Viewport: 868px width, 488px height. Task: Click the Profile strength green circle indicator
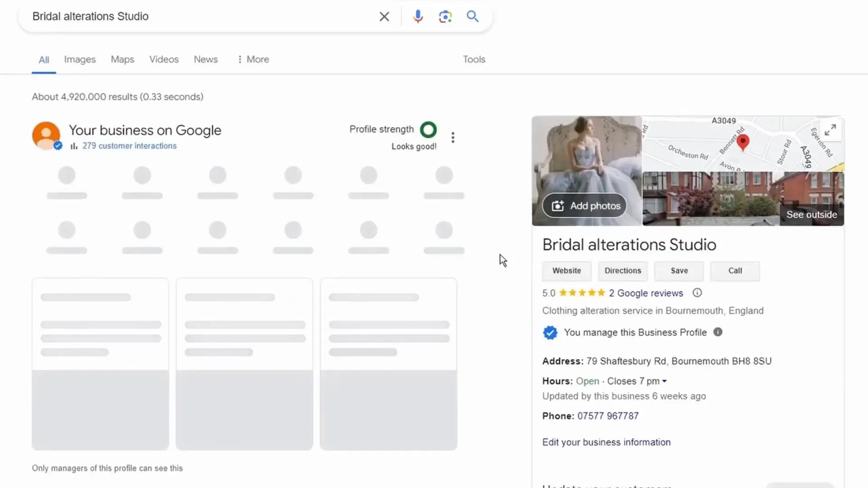click(x=428, y=130)
